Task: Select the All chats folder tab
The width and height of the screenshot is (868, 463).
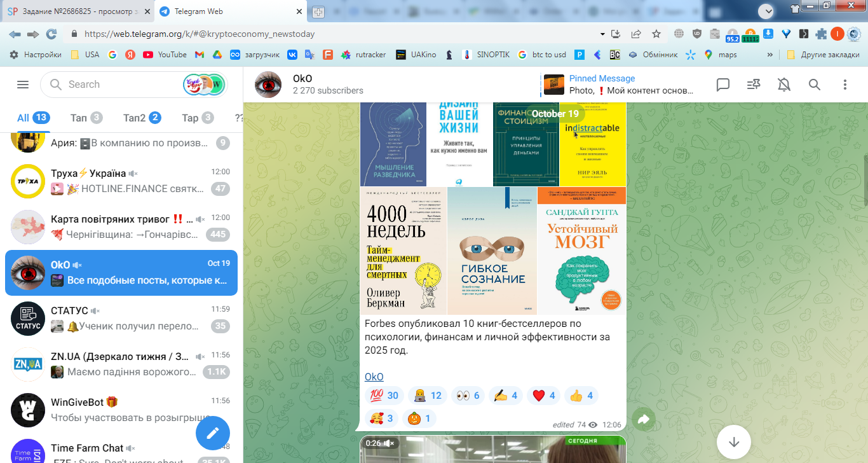Action: [34, 118]
